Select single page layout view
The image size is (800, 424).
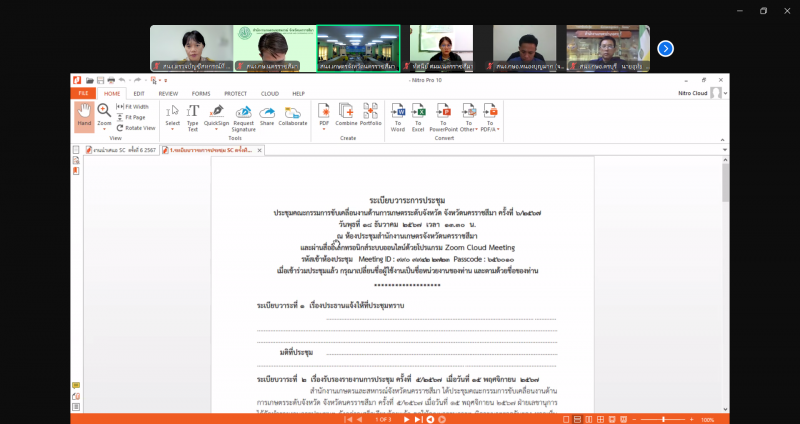point(566,419)
